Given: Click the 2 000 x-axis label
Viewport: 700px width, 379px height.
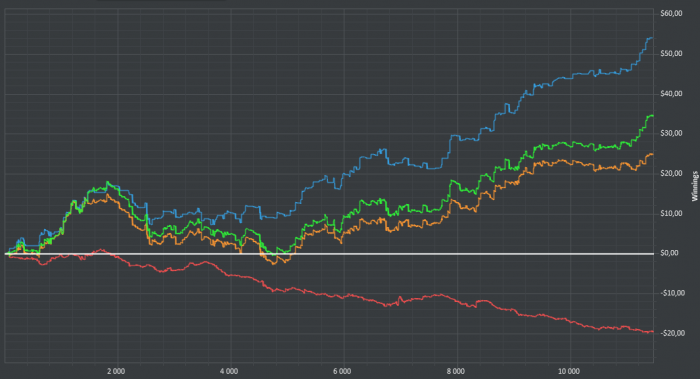Looking at the screenshot, I should tap(116, 371).
